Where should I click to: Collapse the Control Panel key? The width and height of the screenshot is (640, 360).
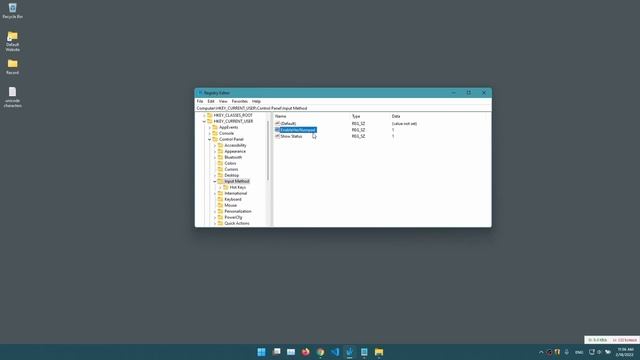[209, 139]
